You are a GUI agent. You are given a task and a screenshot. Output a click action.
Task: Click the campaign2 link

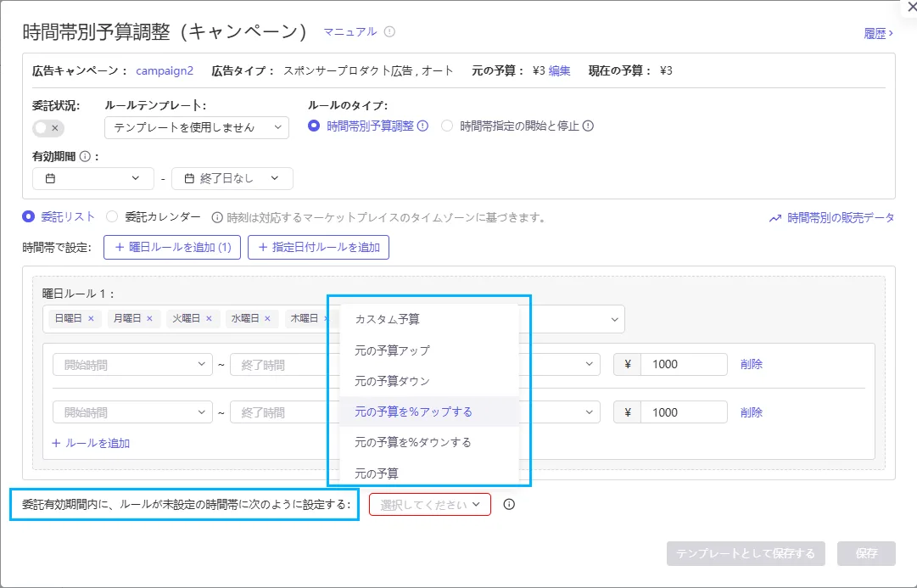[165, 70]
